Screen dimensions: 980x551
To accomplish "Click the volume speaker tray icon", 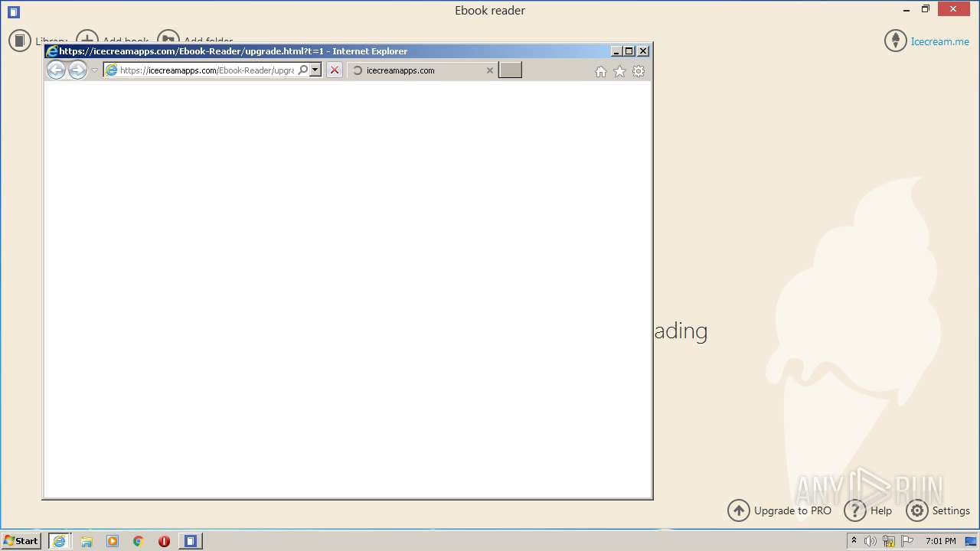I will click(871, 541).
